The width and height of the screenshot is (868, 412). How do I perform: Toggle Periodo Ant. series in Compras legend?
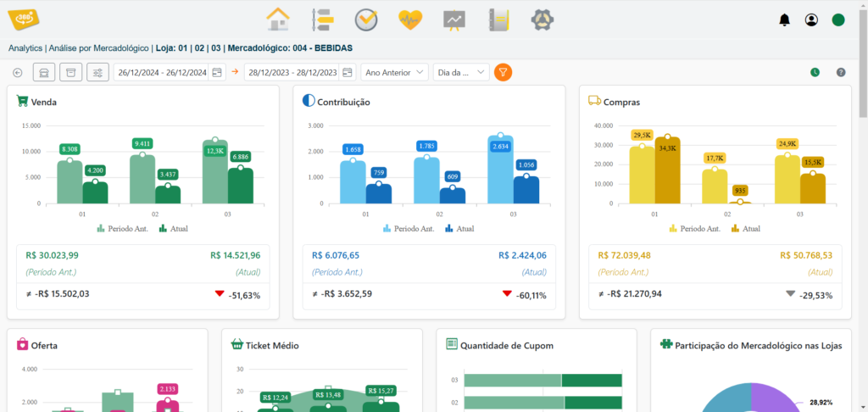(x=695, y=229)
